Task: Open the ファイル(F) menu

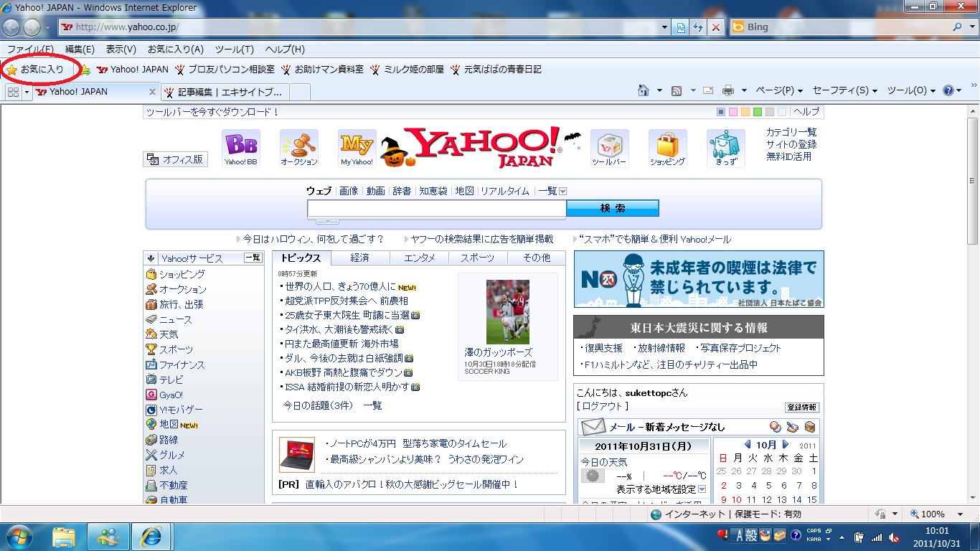Action: 30,50
